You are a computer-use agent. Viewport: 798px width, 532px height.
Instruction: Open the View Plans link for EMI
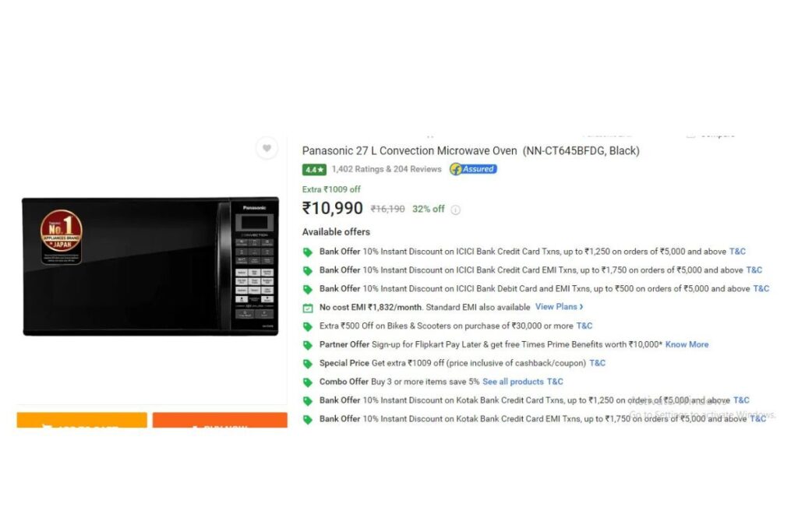[559, 307]
